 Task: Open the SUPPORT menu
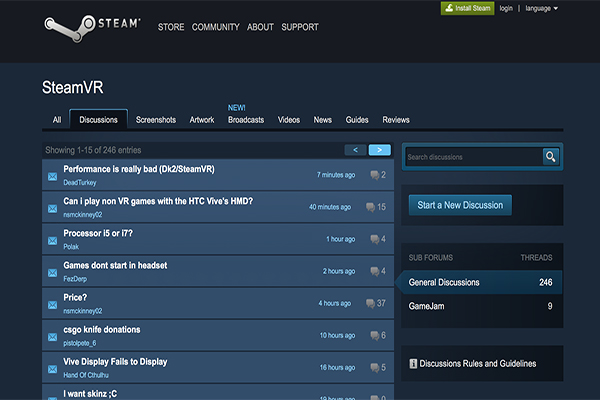click(x=300, y=27)
